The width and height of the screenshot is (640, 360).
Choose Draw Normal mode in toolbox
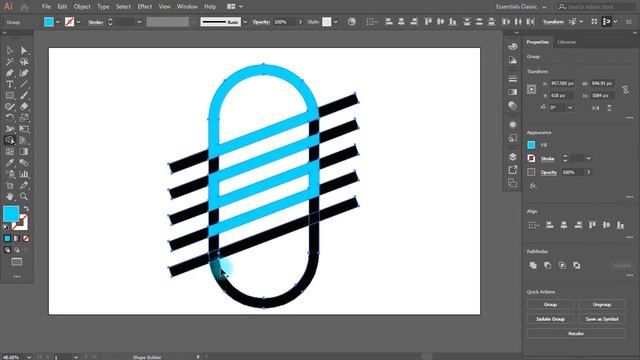point(7,250)
